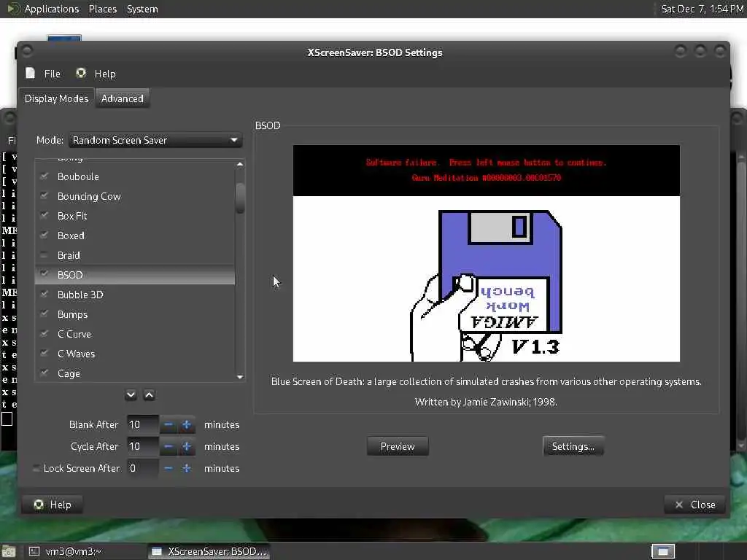Screen dimensions: 747x560
Task: Click XScreenSaver BSOD taskbar entry
Action: [209, 551]
